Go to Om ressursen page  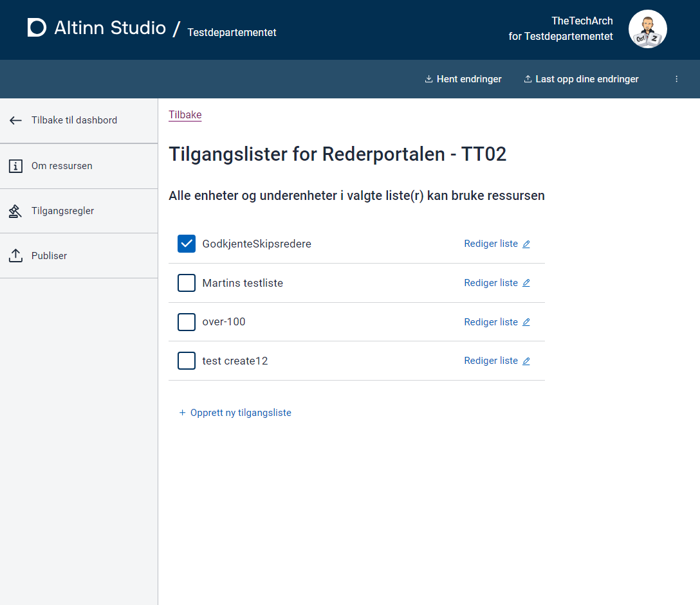62,166
